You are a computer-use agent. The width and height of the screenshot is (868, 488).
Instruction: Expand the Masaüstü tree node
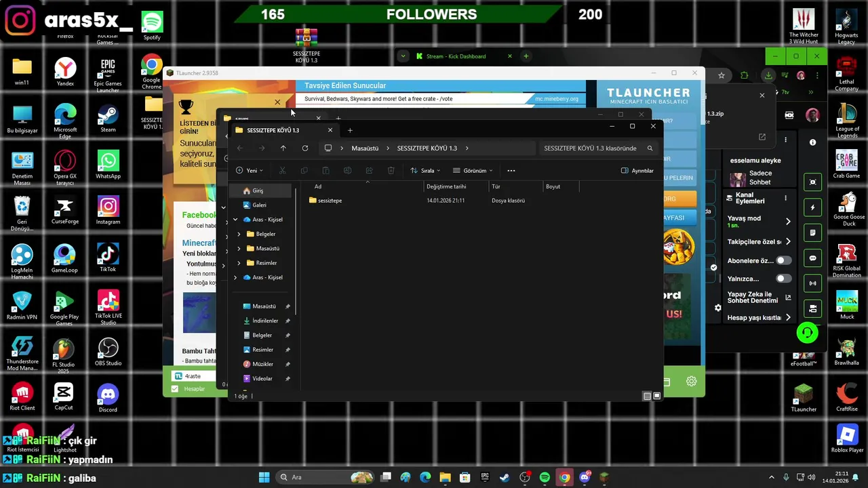(x=239, y=248)
